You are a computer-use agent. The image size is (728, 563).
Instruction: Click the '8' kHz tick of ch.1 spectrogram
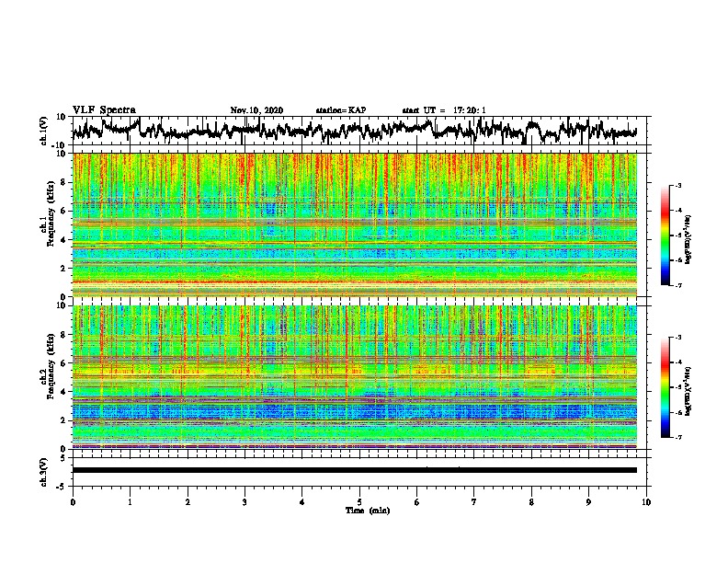click(x=64, y=182)
